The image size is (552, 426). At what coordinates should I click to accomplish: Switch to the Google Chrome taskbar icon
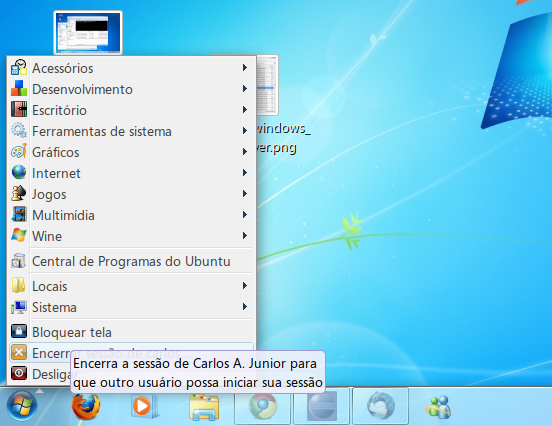pos(263,406)
